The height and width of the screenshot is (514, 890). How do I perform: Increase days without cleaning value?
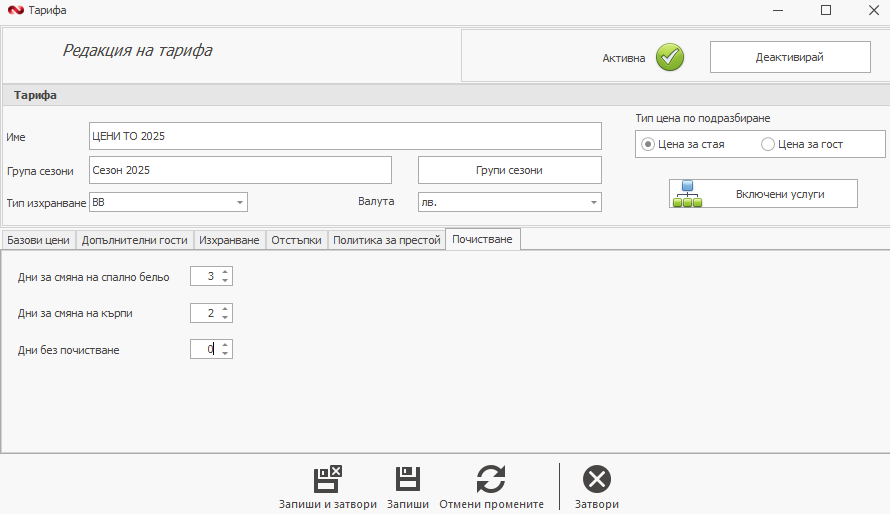tap(225, 345)
